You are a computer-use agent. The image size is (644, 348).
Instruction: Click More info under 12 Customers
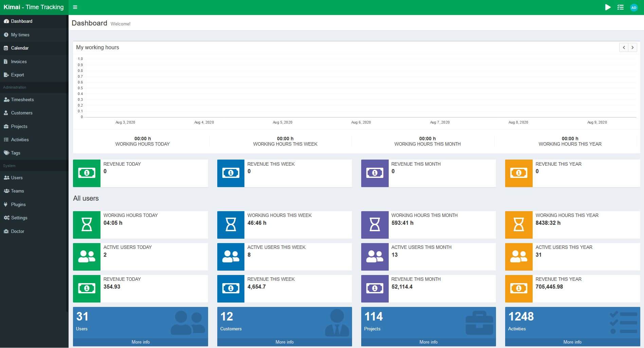tap(284, 342)
